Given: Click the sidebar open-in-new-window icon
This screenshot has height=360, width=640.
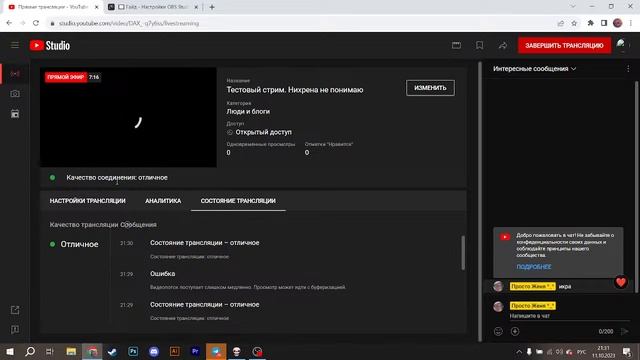Looking at the screenshot, I should click(15, 310).
